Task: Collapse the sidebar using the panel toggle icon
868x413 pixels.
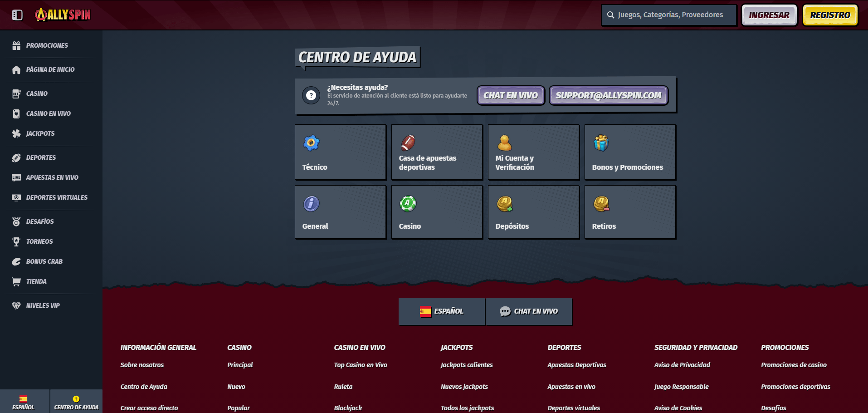Action: pyautogui.click(x=17, y=15)
